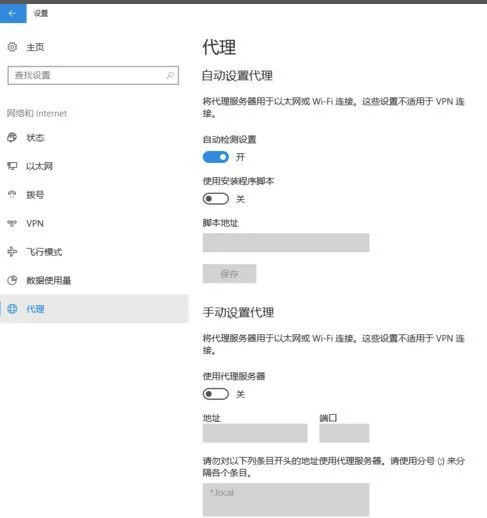The height and width of the screenshot is (518, 487).
Task: Enable the 使用安装程序脚本 toggle
Action: [x=216, y=199]
